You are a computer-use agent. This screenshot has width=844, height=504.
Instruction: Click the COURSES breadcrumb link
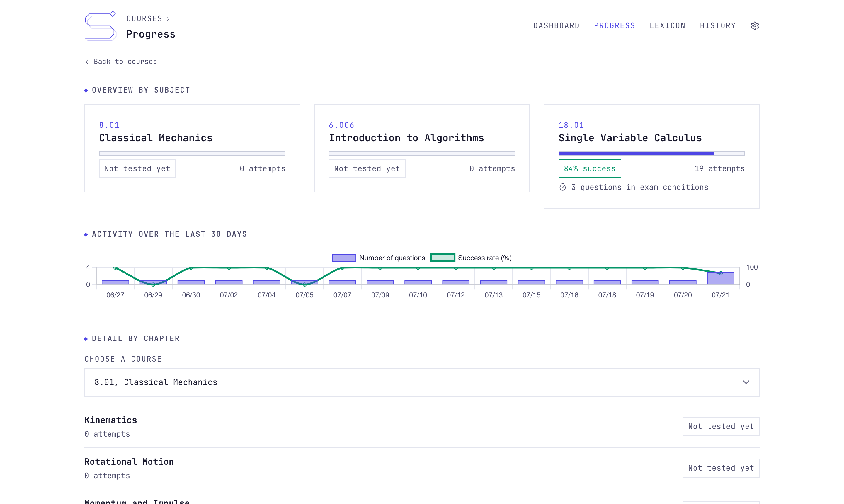click(144, 19)
